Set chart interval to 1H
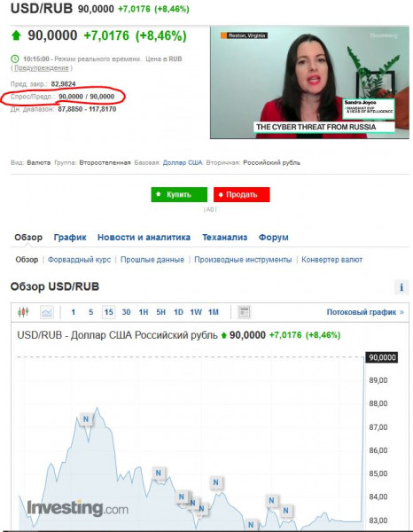 144,312
